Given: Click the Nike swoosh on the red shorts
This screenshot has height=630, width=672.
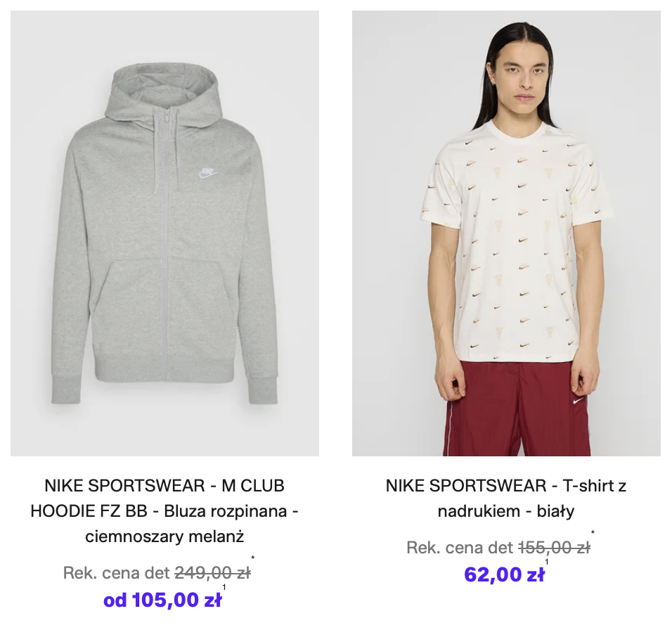Looking at the screenshot, I should [579, 401].
